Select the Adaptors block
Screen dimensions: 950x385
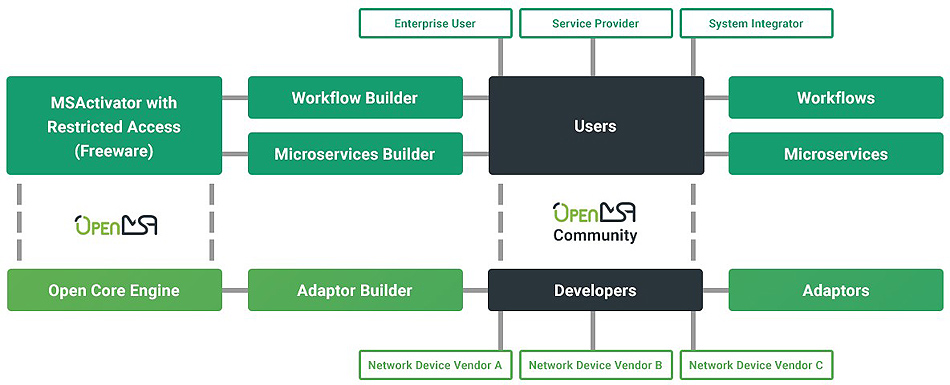click(x=836, y=290)
